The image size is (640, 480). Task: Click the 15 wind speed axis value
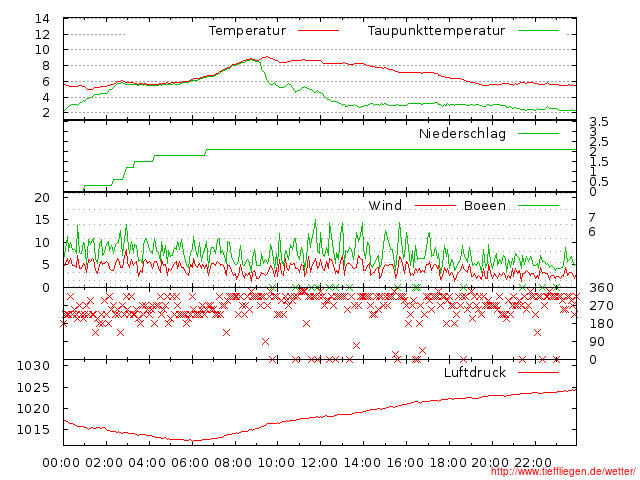tap(42, 220)
